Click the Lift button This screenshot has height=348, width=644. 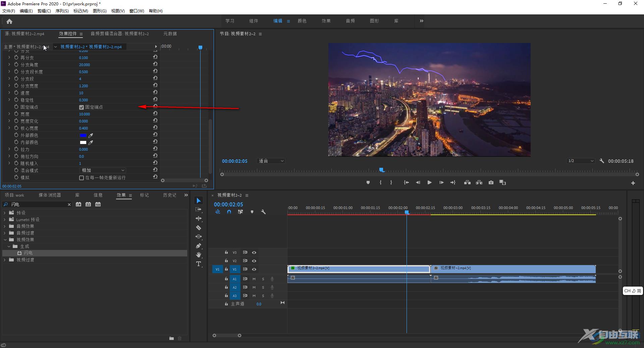coord(467,183)
